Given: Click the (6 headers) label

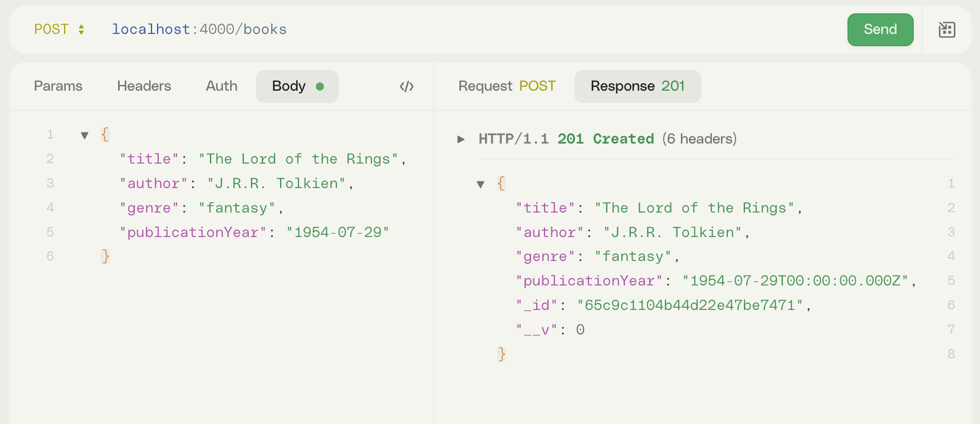Looking at the screenshot, I should (x=699, y=139).
